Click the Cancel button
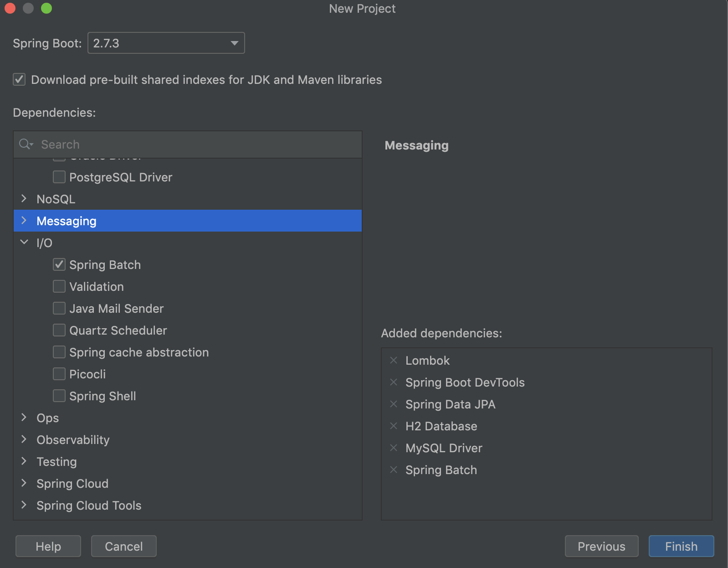 point(124,546)
